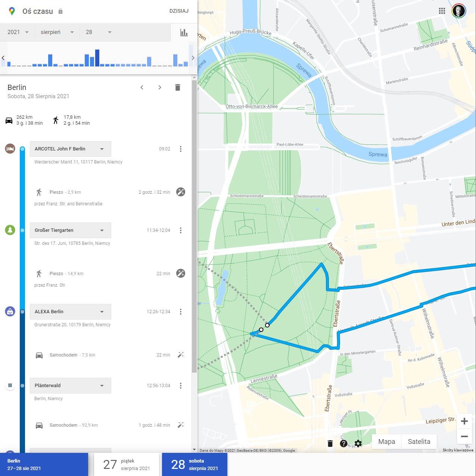Click the DZISIAJ button
Screen dimensions: 476x476
click(x=179, y=11)
